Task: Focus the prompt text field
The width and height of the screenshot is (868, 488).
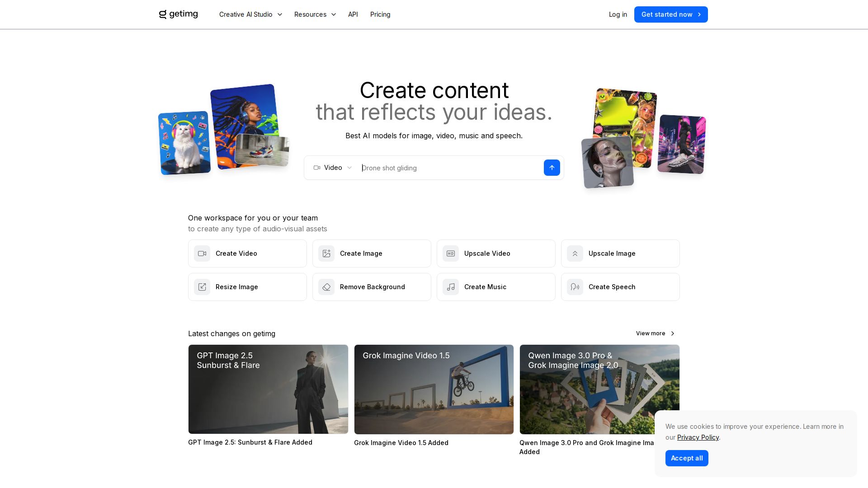Action: pyautogui.click(x=450, y=168)
